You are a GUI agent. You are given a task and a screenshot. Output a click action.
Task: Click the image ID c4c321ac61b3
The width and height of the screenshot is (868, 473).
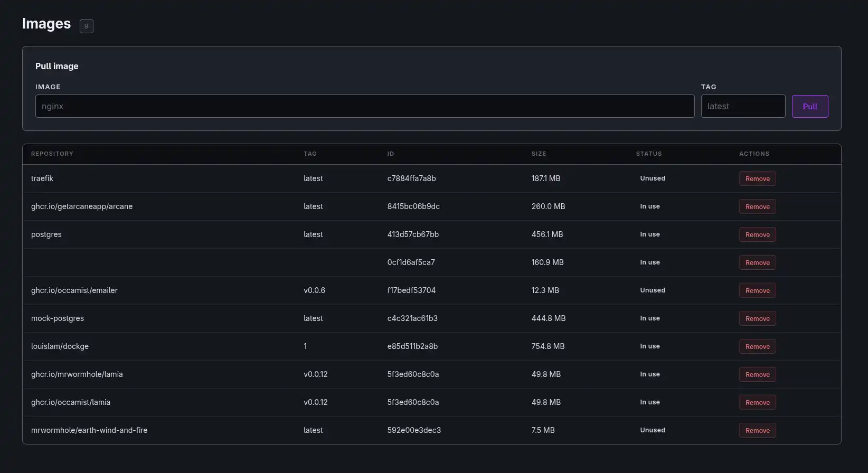[x=412, y=318]
